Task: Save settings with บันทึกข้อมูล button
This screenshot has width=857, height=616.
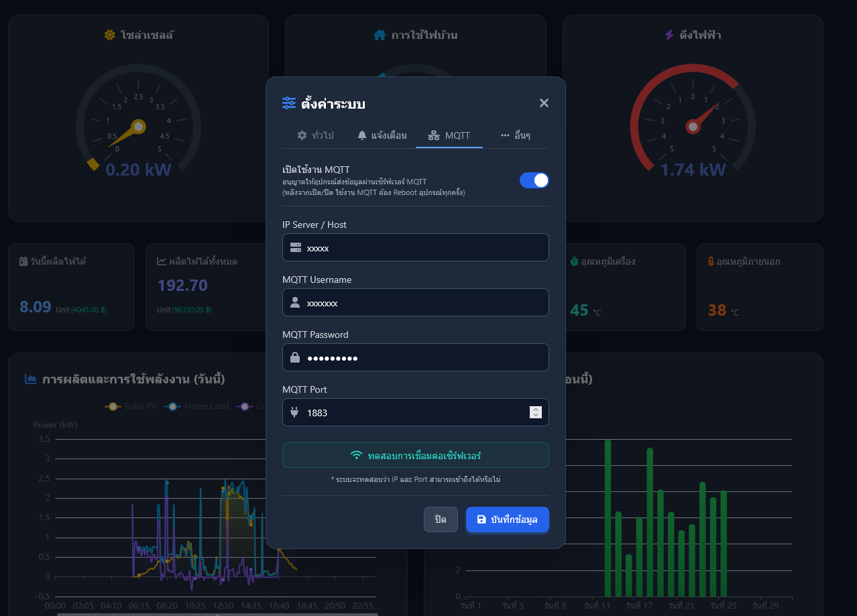Action: 508,519
